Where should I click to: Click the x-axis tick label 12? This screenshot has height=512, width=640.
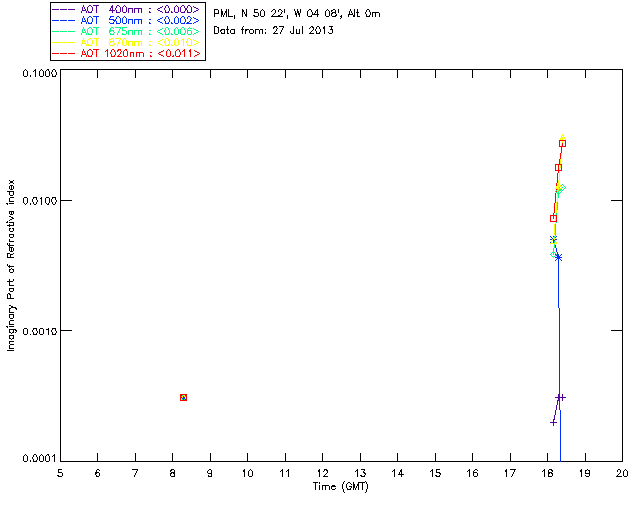coord(322,474)
